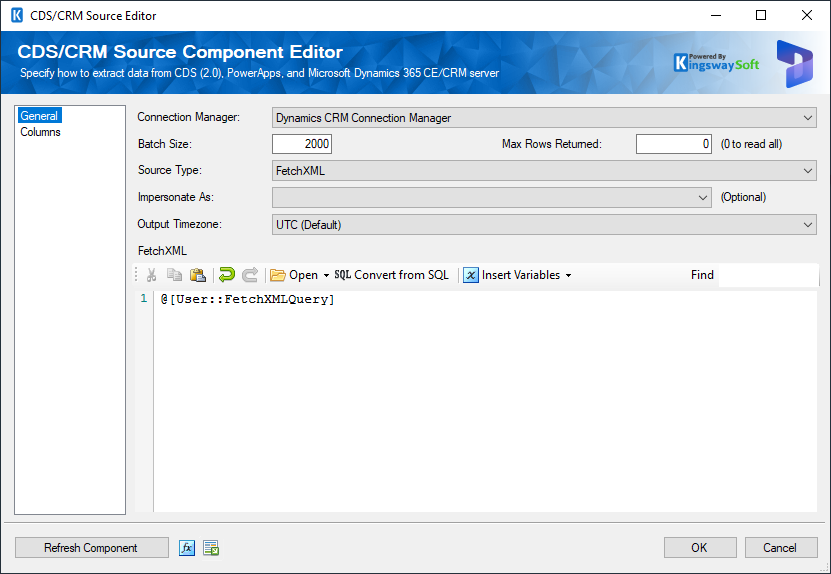Click the Paste clipboard icon
831x574 pixels.
click(198, 275)
